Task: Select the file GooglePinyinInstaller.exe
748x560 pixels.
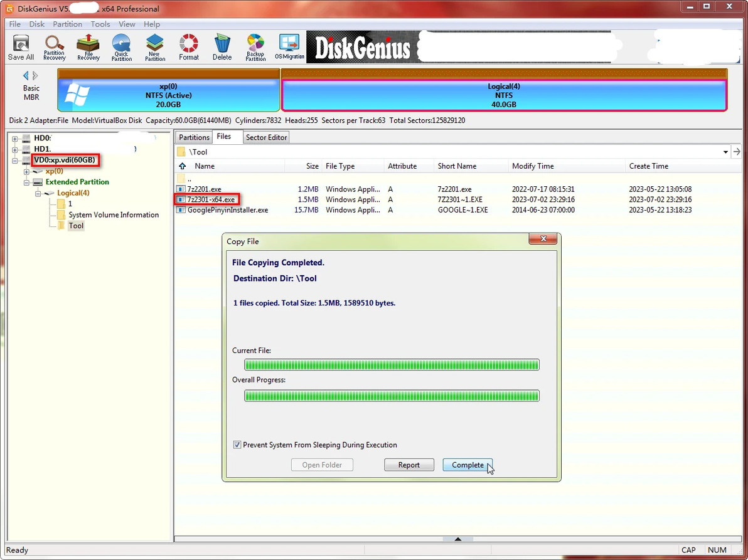Action: pyautogui.click(x=228, y=209)
